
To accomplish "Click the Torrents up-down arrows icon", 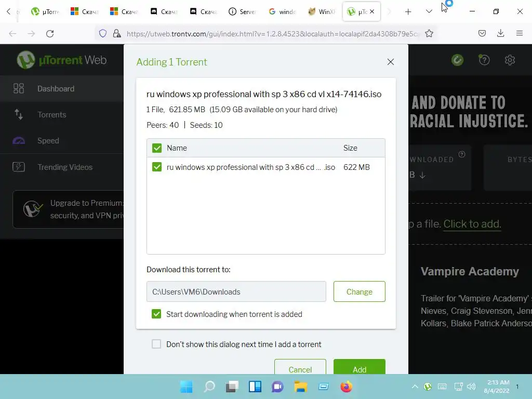I will click(x=19, y=114).
